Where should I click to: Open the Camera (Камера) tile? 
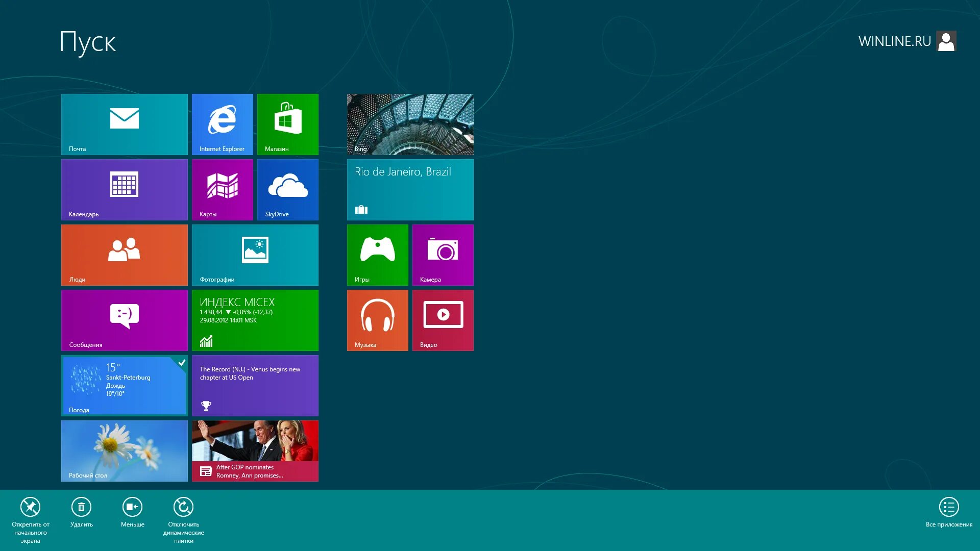(443, 255)
